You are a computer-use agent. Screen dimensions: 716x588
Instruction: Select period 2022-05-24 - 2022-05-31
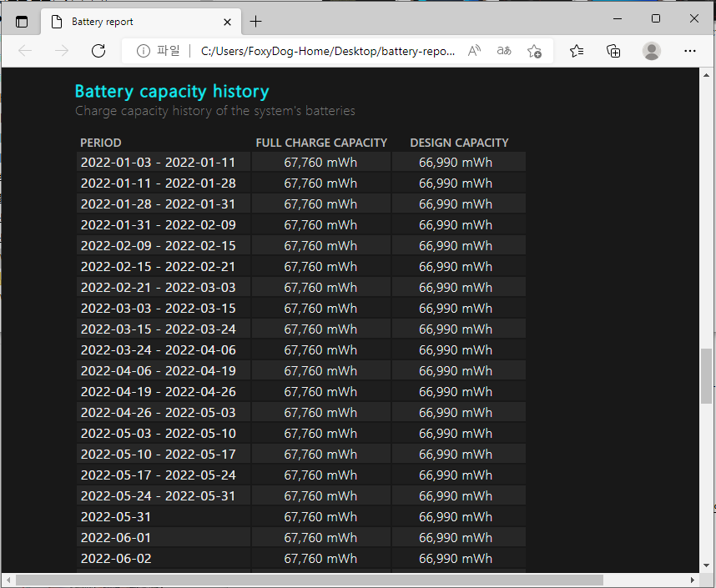tap(158, 496)
